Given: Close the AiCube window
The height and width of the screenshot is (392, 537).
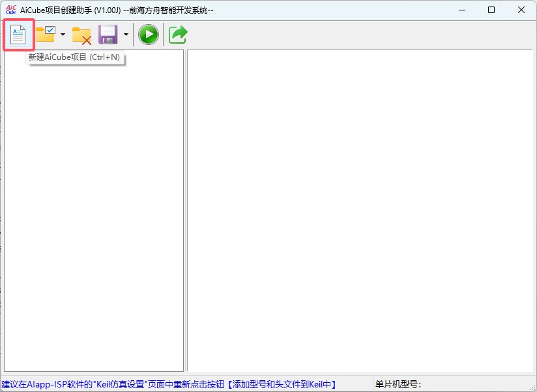Looking at the screenshot, I should pos(521,10).
